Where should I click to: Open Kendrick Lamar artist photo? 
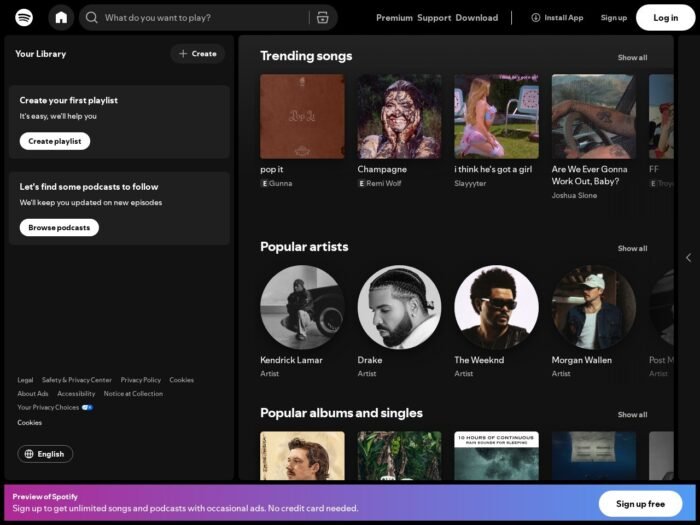302,307
